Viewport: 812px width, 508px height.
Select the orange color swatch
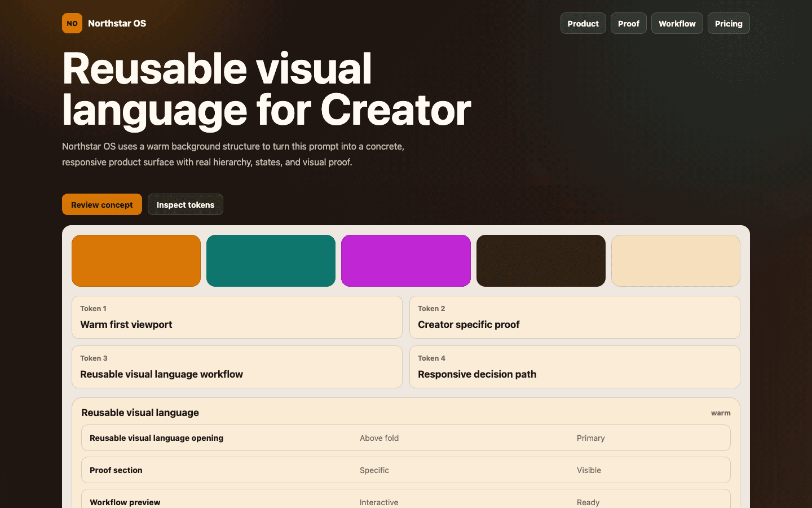coord(136,261)
